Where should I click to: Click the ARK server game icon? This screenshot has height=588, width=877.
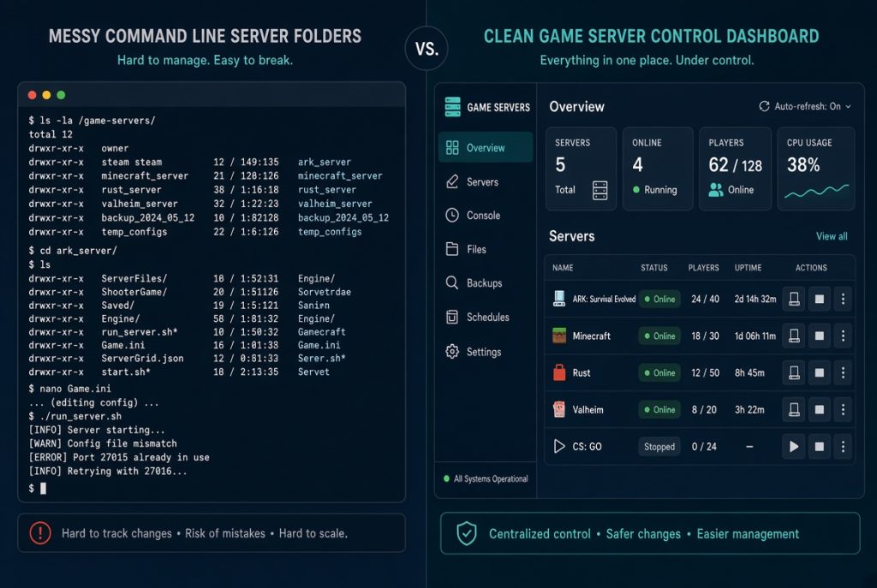(558, 299)
